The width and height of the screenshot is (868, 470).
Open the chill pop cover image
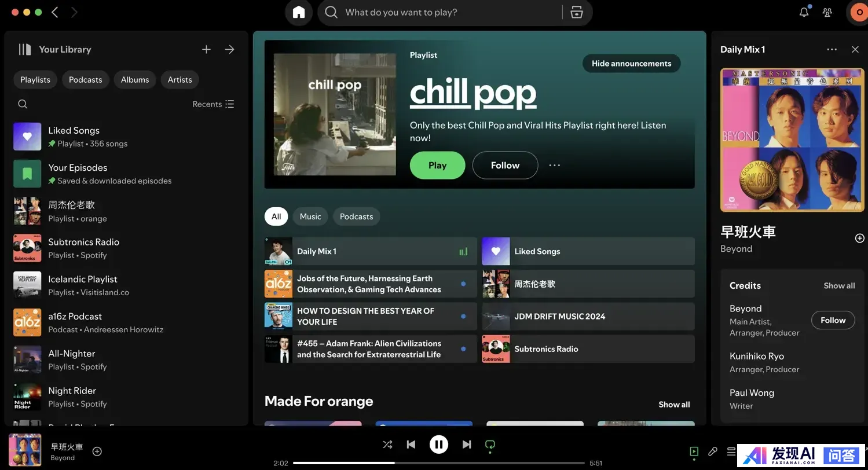[x=335, y=115]
